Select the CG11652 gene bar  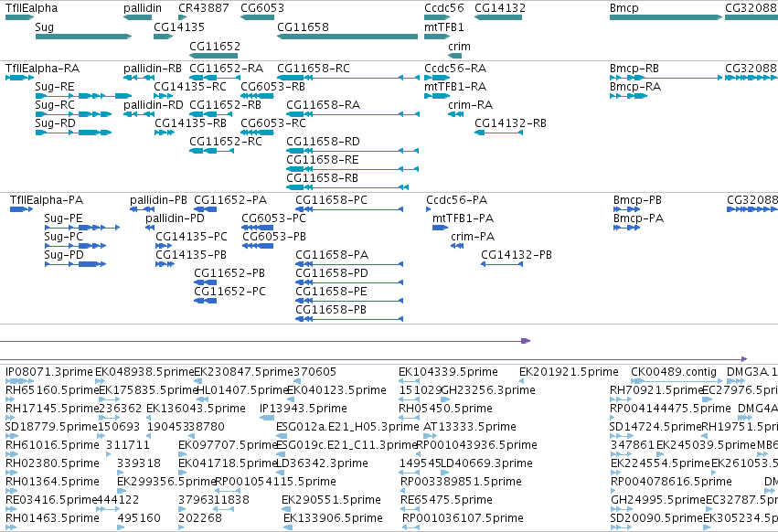click(213, 56)
